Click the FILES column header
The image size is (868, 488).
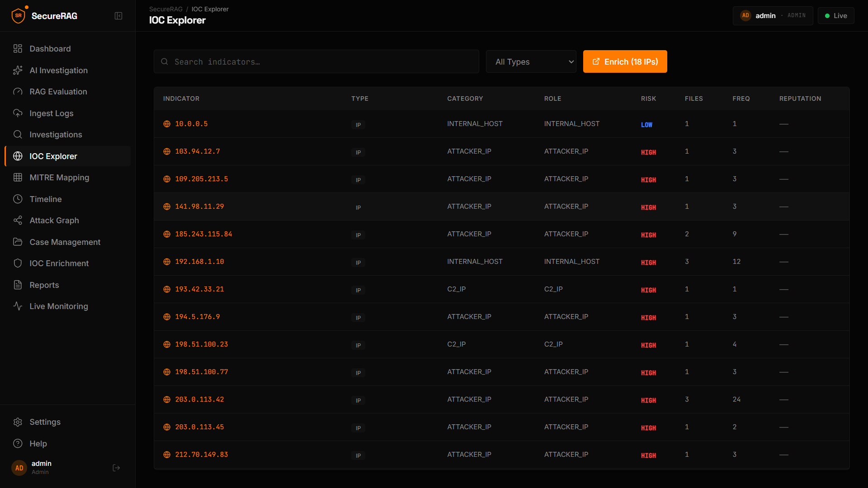(693, 99)
